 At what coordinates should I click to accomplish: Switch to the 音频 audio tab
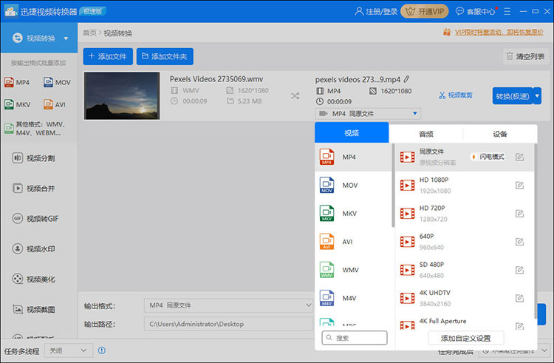[426, 134]
